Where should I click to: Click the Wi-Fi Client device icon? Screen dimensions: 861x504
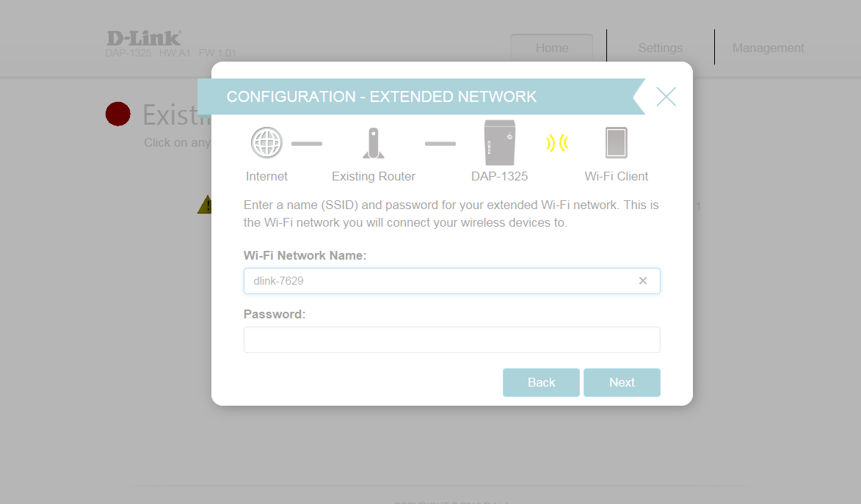(616, 143)
